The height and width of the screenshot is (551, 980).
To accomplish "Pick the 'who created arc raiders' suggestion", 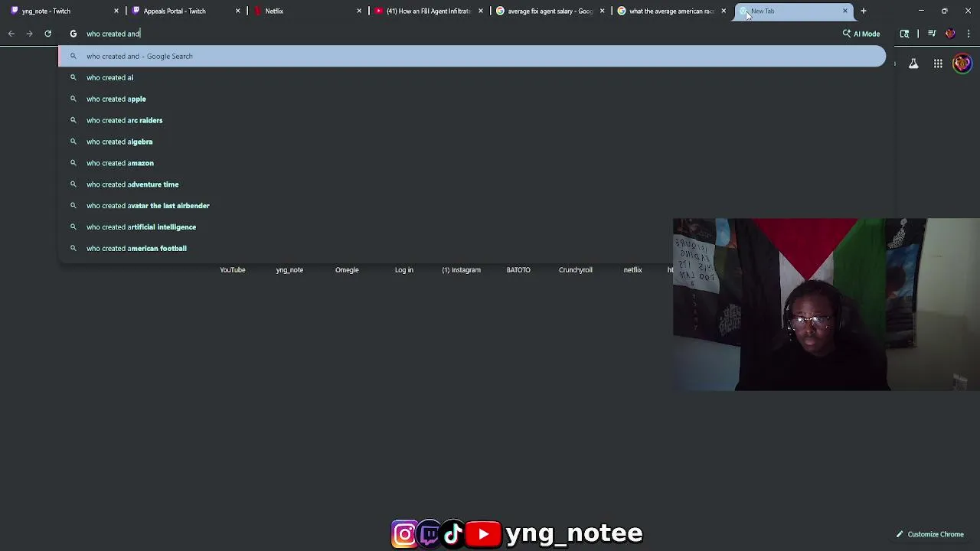I will click(472, 120).
